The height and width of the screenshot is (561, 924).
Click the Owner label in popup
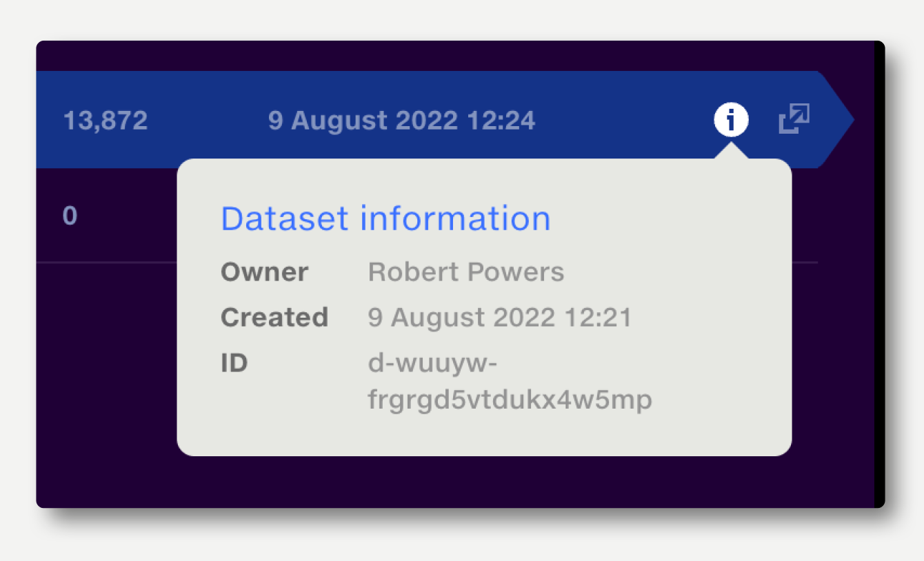(264, 272)
